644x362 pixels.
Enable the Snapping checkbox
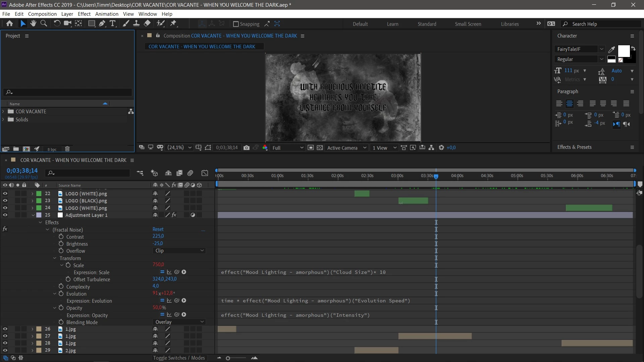[236, 24]
